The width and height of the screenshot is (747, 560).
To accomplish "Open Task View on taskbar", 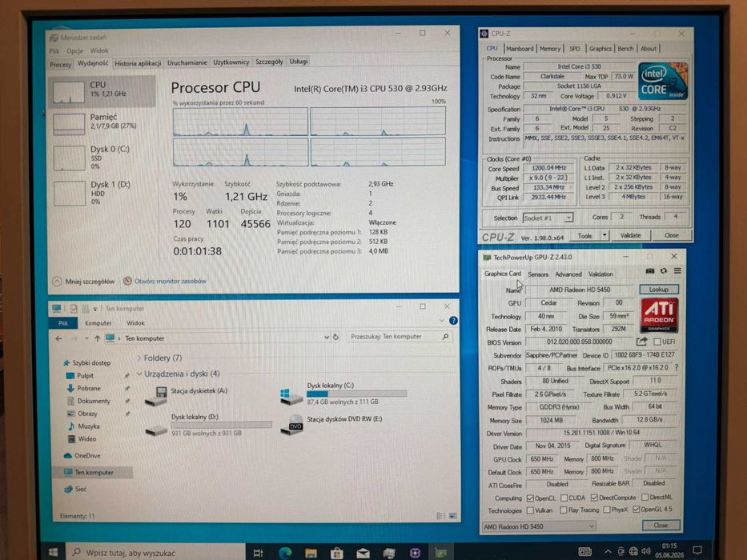I will (258, 552).
